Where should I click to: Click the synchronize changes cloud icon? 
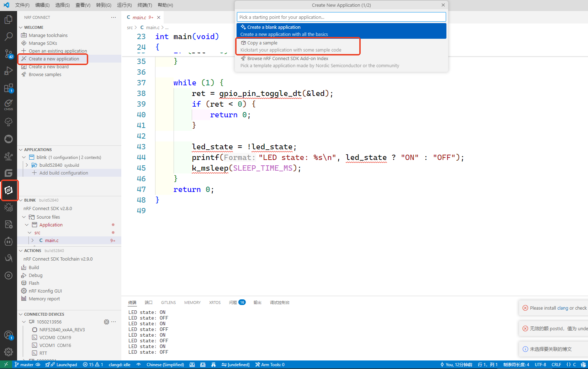click(x=38, y=364)
